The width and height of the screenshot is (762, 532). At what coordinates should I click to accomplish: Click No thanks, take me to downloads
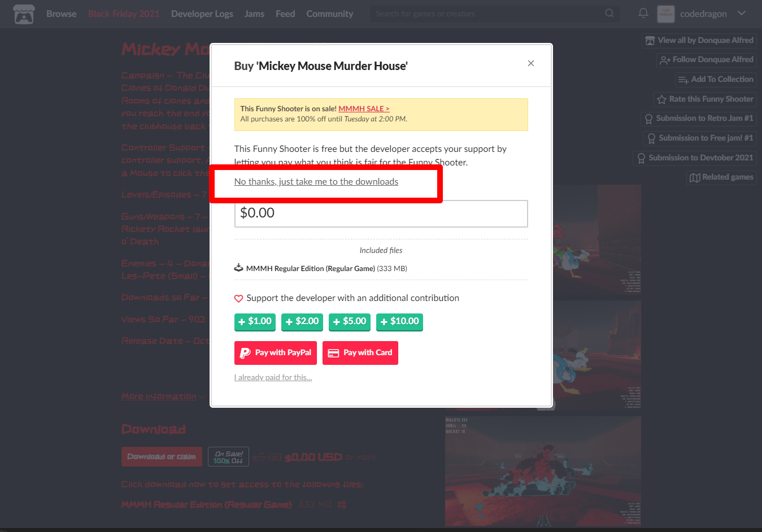[316, 182]
